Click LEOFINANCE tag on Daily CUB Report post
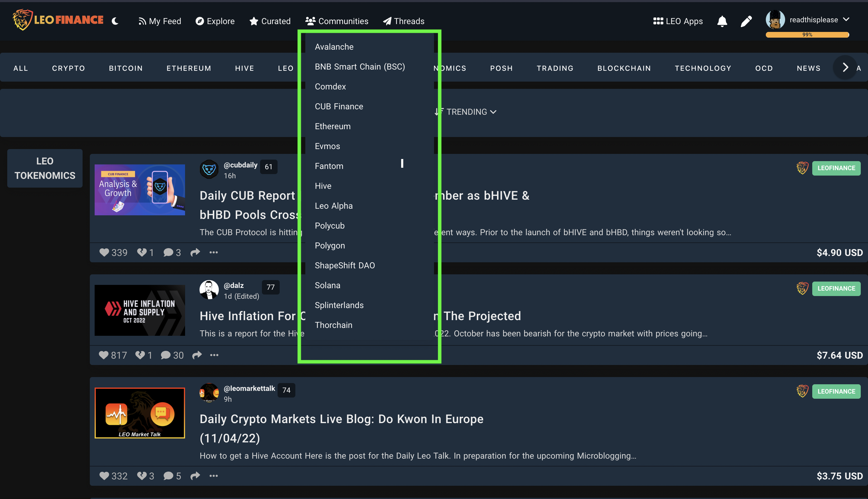Viewport: 868px width, 499px height. click(836, 168)
